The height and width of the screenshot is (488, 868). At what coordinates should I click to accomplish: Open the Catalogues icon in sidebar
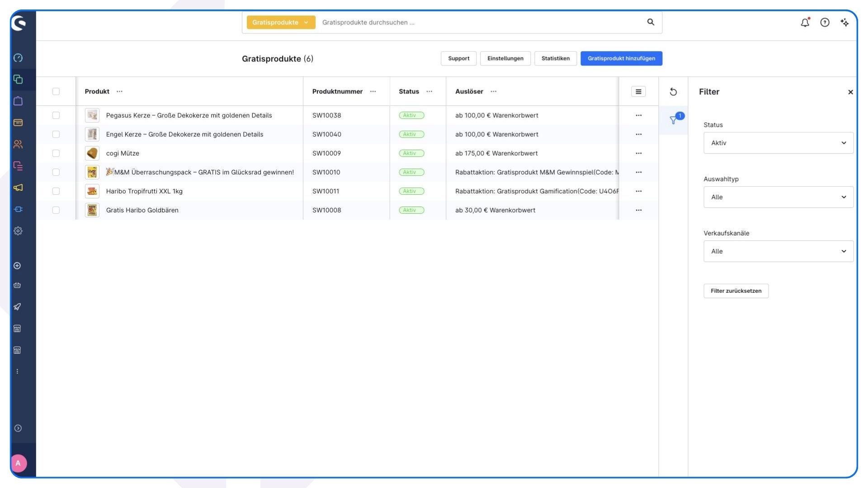click(x=18, y=80)
